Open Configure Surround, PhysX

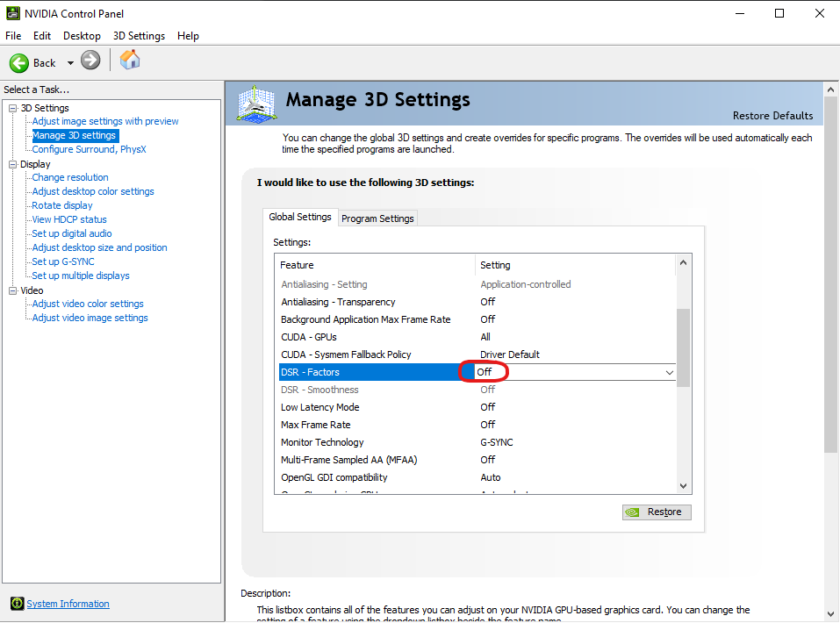(89, 149)
